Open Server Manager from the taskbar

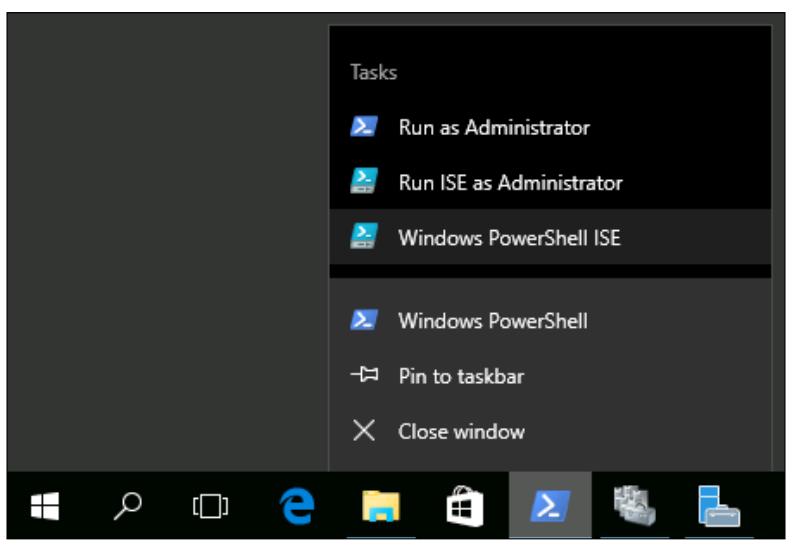[x=634, y=505]
